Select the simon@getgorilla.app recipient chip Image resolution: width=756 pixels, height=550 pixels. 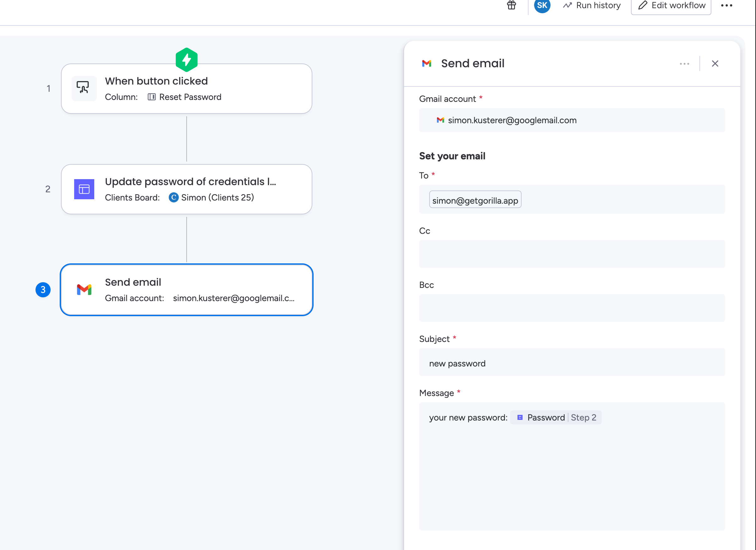pyautogui.click(x=475, y=199)
